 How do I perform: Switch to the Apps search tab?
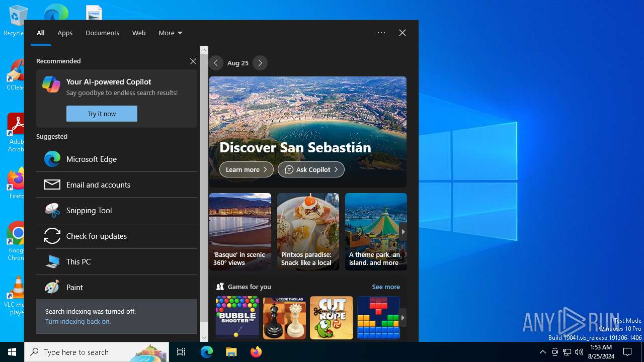tap(65, 33)
